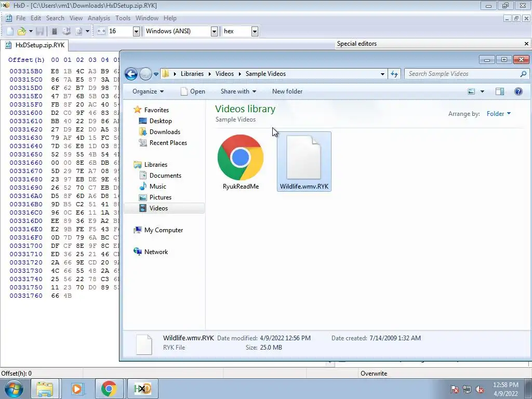Click the Open disk image icon in HxD
Image resolution: width=532 pixels, height=399 pixels.
(x=79, y=31)
